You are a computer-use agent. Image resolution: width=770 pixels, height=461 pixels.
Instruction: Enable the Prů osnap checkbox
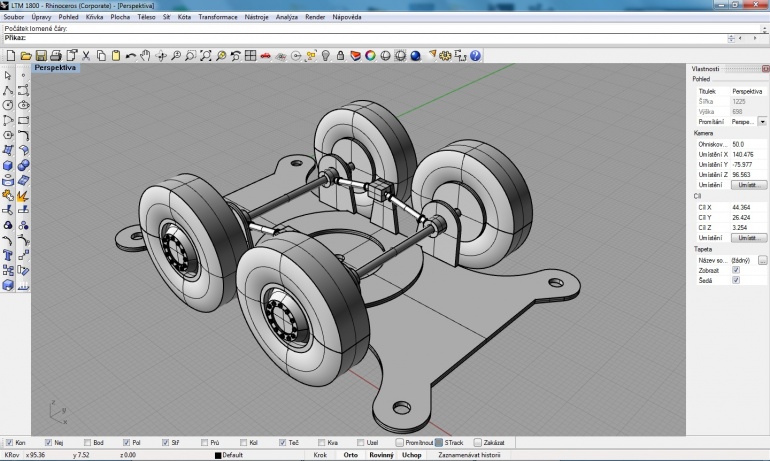tap(204, 442)
